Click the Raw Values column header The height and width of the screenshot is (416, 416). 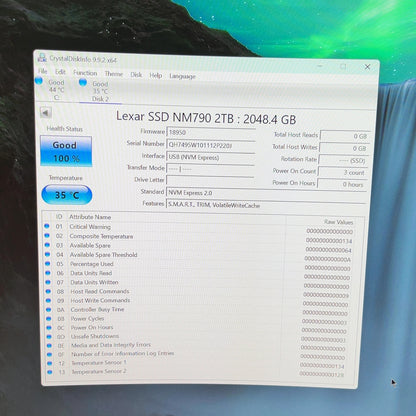point(338,222)
